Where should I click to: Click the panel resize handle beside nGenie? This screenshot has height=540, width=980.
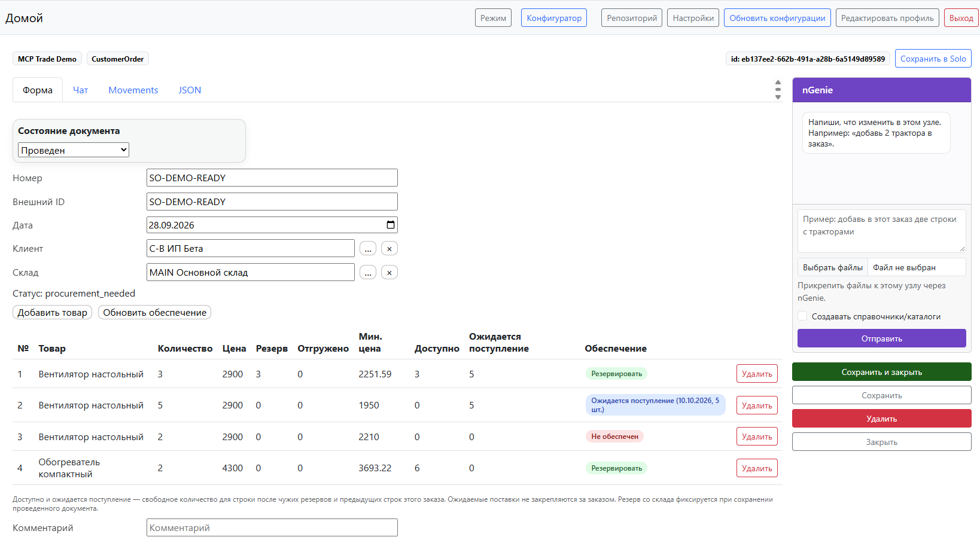pyautogui.click(x=778, y=90)
